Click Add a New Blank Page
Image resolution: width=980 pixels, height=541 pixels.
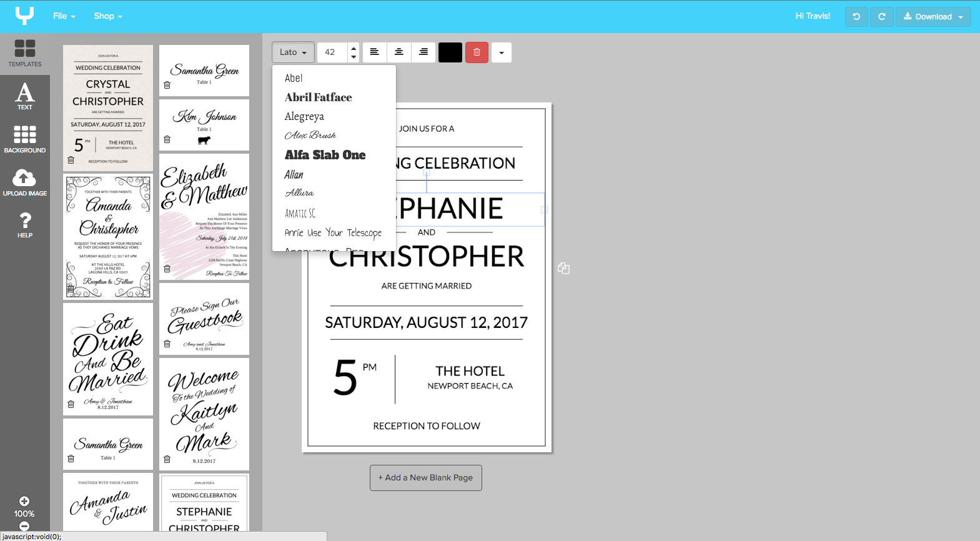pyautogui.click(x=425, y=478)
